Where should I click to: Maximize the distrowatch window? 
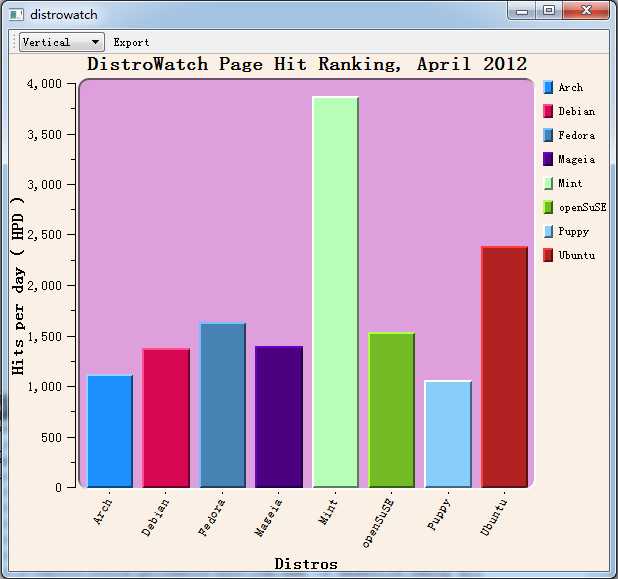pyautogui.click(x=549, y=10)
